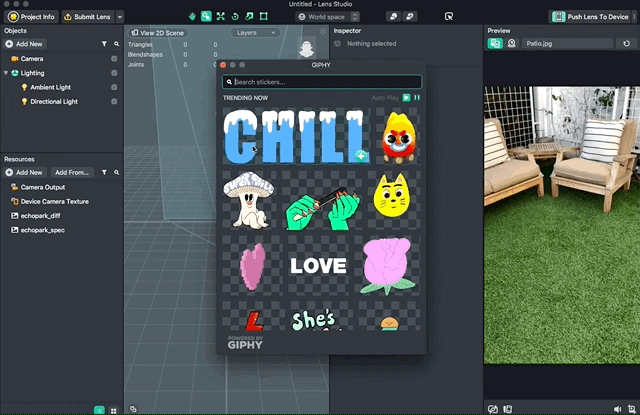Click the GIPHY search stickers field

322,82
